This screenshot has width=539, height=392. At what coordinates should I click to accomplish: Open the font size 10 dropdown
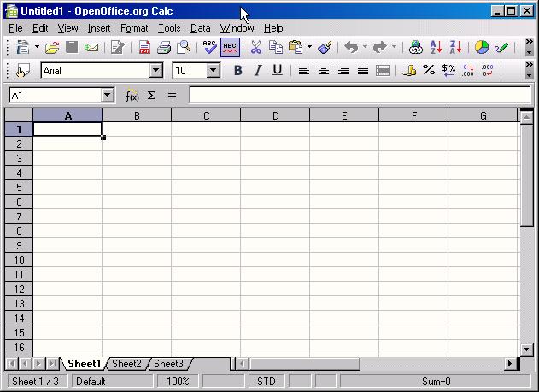[x=214, y=70]
